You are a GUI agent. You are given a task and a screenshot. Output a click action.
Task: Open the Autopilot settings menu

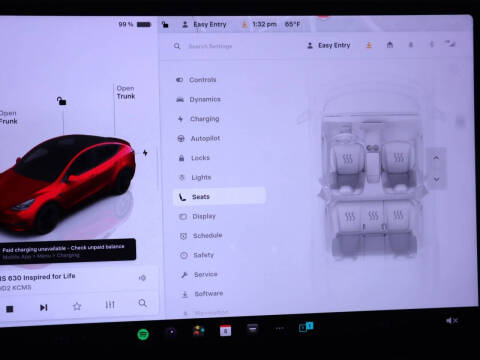coord(198,138)
